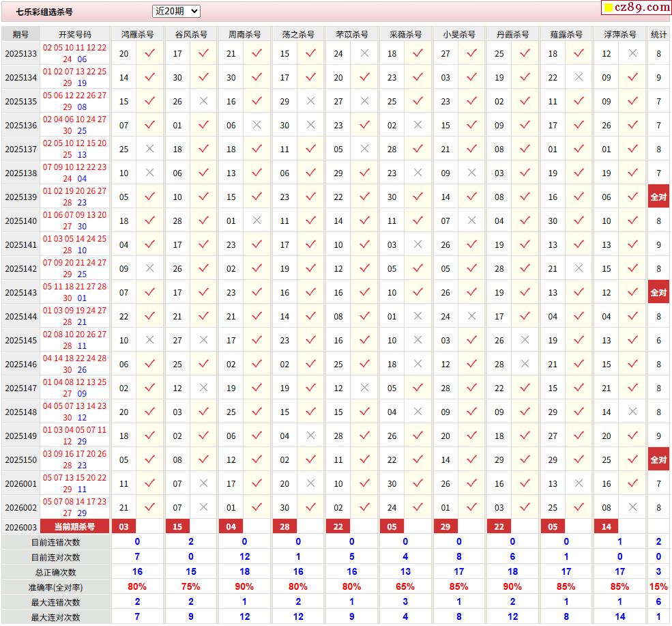Click the 鸿雁杀号 column header
The height and width of the screenshot is (626, 672).
point(137,34)
